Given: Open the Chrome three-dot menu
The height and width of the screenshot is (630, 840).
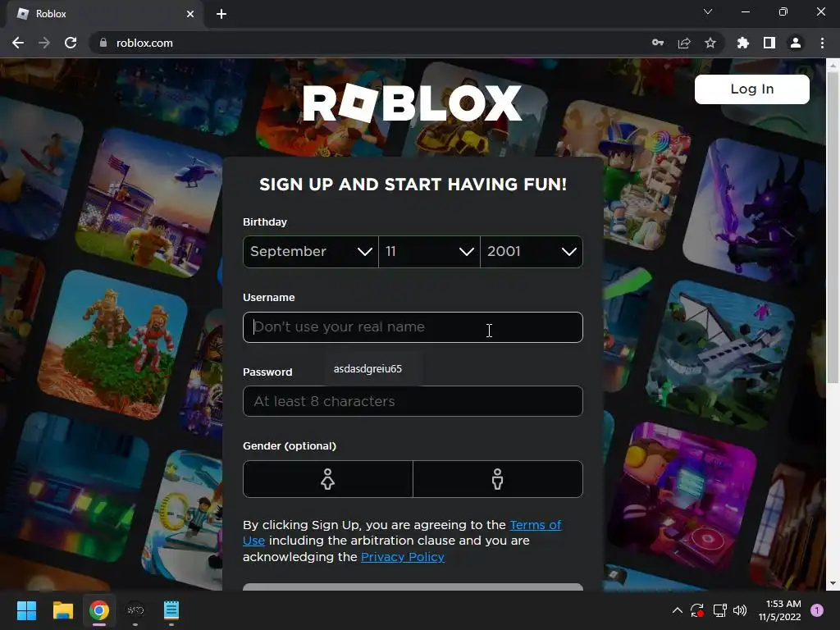Looking at the screenshot, I should coord(822,43).
